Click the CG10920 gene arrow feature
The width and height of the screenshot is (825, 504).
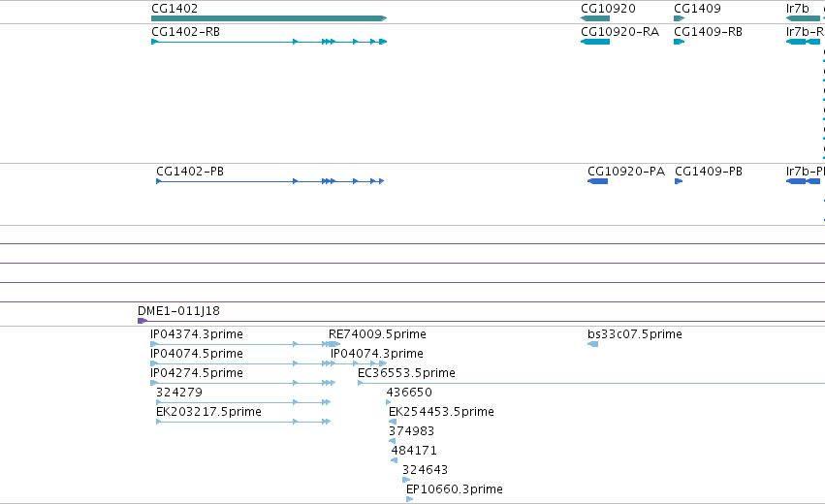(x=595, y=18)
